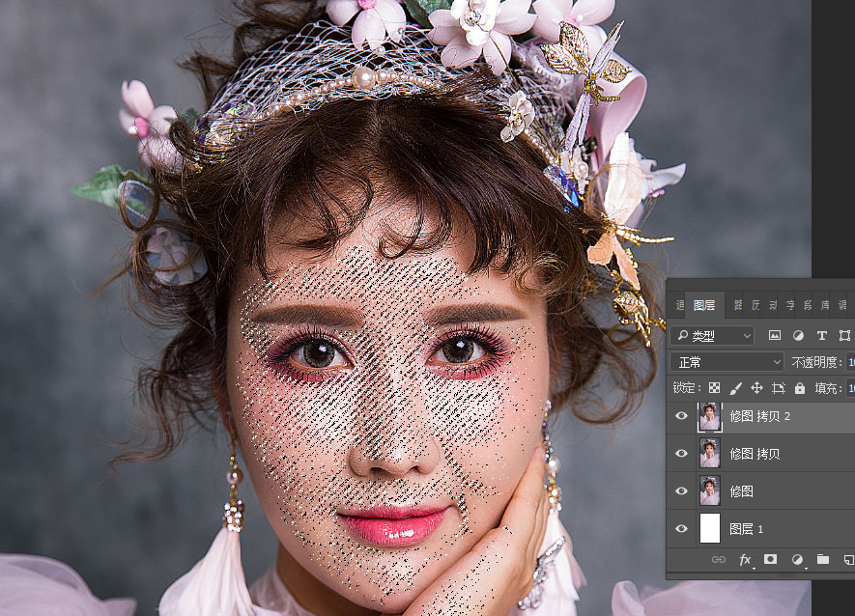
Task: Open the fx layer style menu
Action: point(745,560)
